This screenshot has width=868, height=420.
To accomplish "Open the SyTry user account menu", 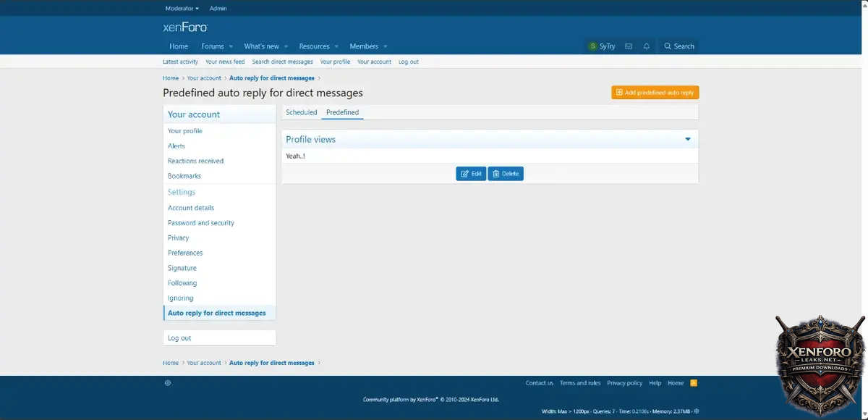I will [602, 46].
